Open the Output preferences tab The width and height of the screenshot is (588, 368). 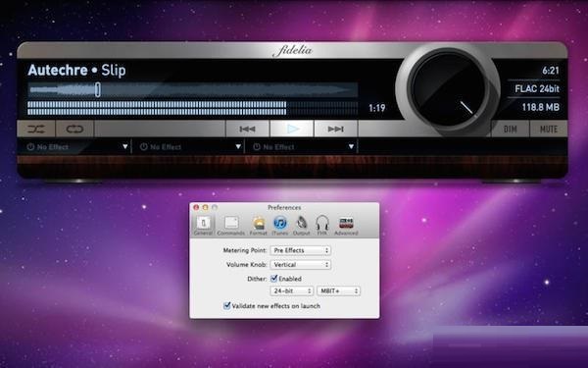click(301, 226)
